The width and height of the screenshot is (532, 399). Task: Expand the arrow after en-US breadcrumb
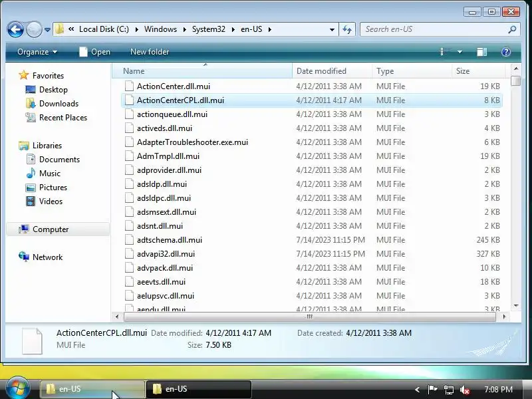click(x=270, y=29)
